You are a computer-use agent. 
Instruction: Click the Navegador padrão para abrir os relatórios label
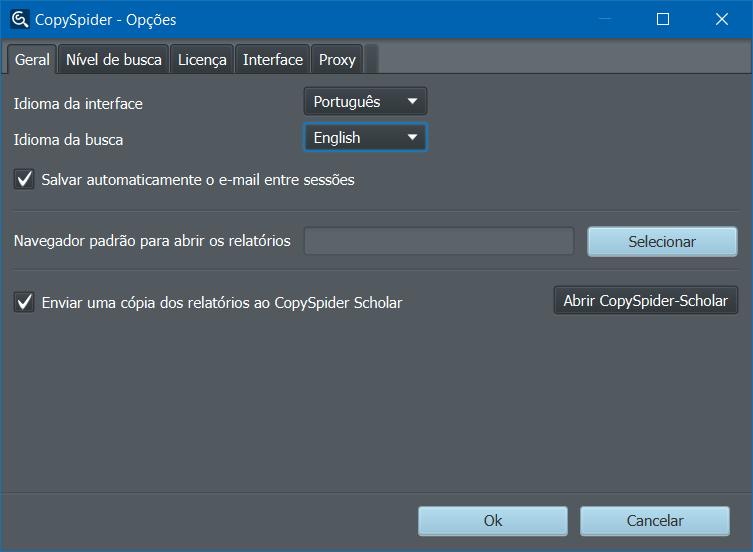tap(152, 241)
